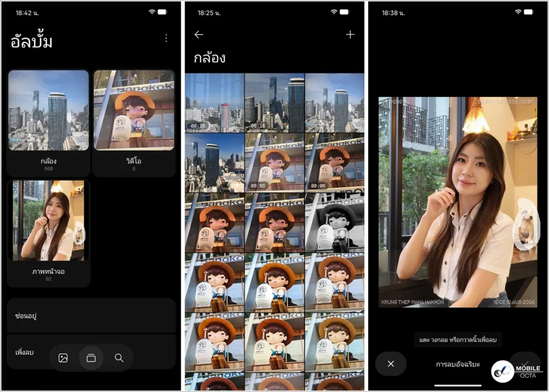
Task: Tap the plus icon on the กล้อง screen
Action: click(350, 34)
